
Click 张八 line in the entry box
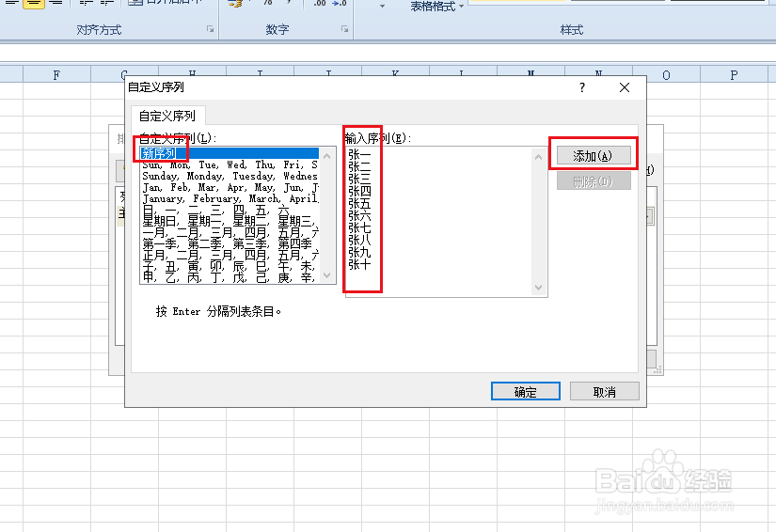point(359,241)
